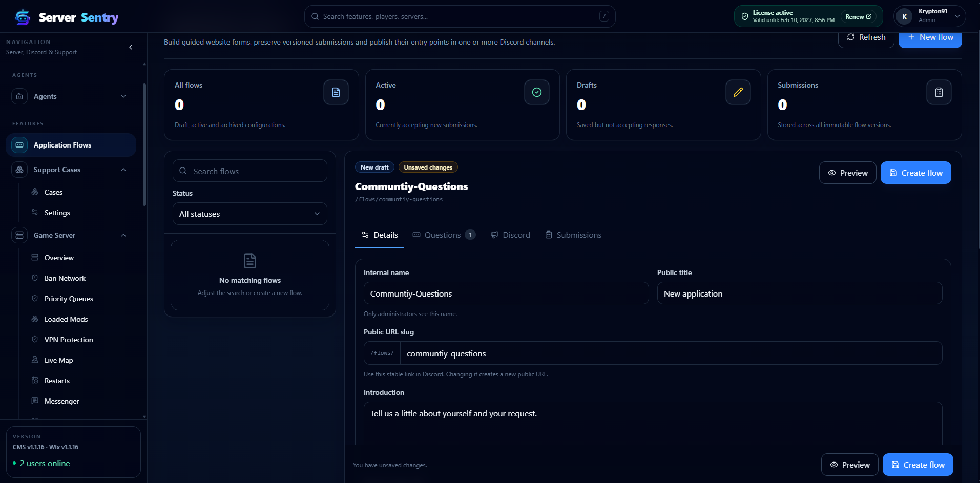980x483 pixels.
Task: Open the Live Map page
Action: [x=58, y=360]
